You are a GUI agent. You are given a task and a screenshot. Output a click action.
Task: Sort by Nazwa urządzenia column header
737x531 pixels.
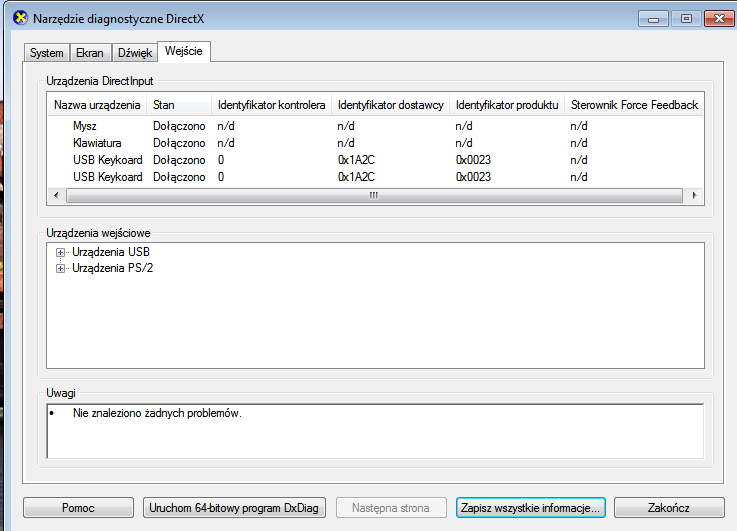pyautogui.click(x=97, y=105)
